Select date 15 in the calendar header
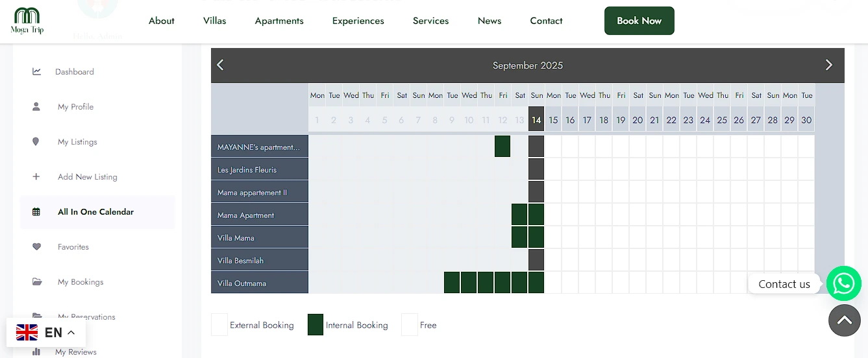868x358 pixels. (553, 120)
